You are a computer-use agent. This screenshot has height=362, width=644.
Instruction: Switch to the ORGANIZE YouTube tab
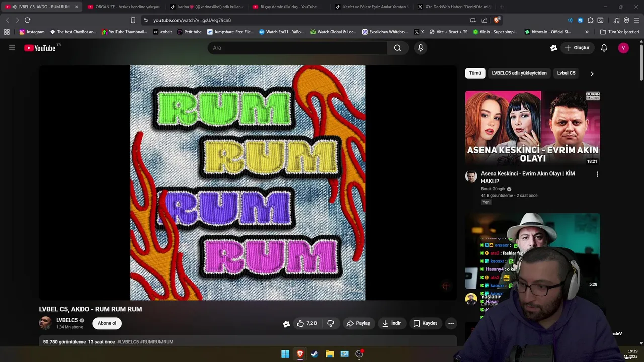click(124, 7)
